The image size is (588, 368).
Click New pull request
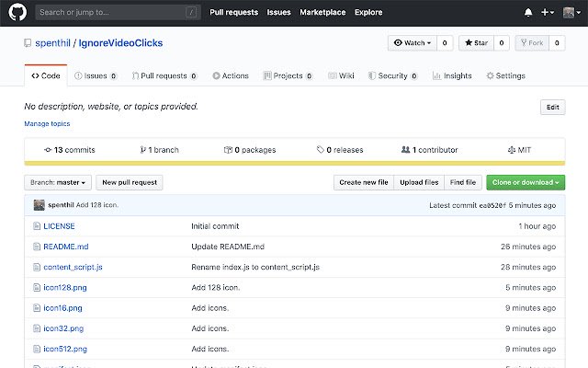click(130, 182)
